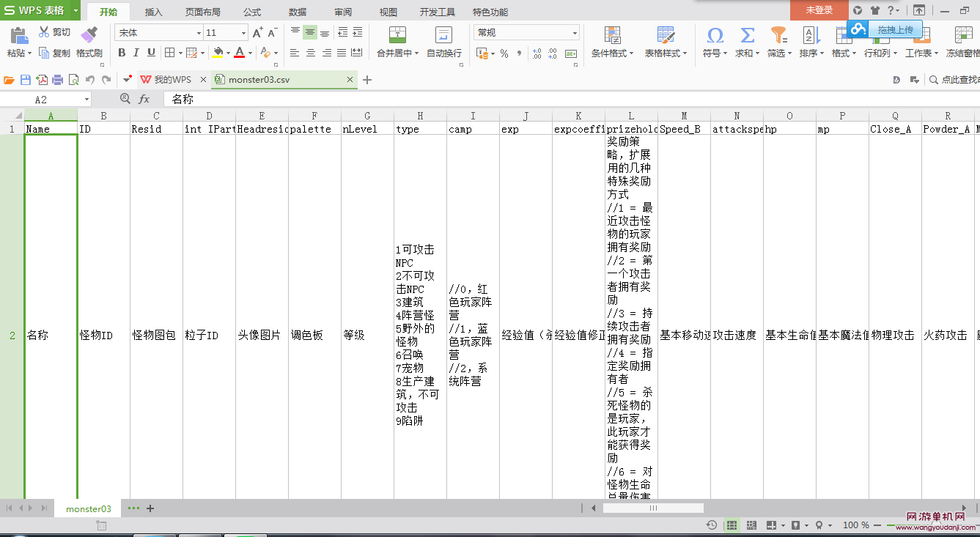Image resolution: width=980 pixels, height=537 pixels.
Task: Open Table Style (表格样式)
Action: tap(666, 42)
